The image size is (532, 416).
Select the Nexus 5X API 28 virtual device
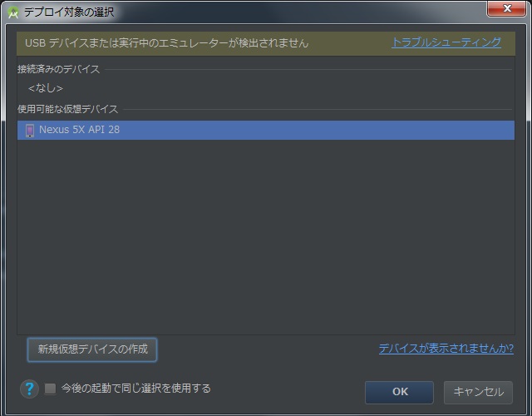[266, 130]
